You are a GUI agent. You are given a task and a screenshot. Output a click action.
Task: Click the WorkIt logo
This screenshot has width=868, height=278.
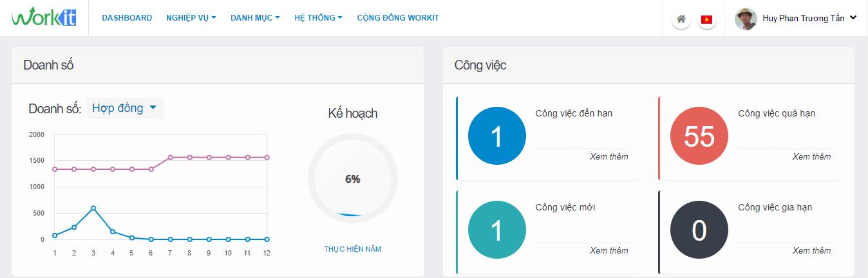tap(44, 17)
